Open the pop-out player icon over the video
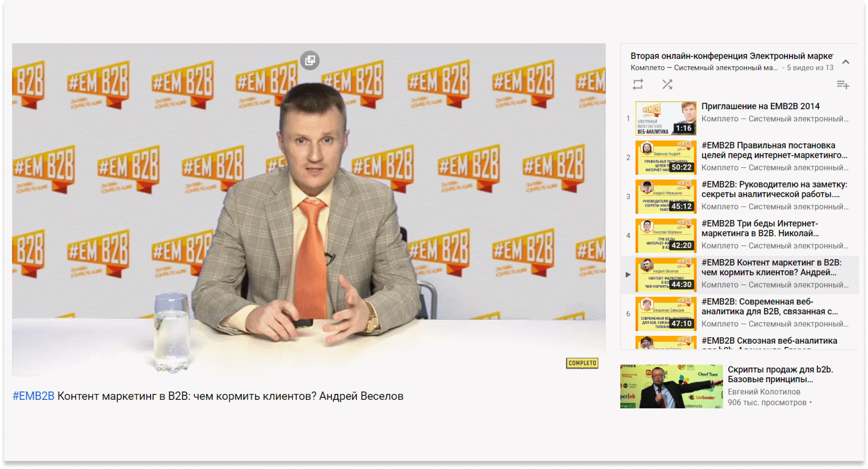Viewport: 868px width, 469px height. point(310,60)
